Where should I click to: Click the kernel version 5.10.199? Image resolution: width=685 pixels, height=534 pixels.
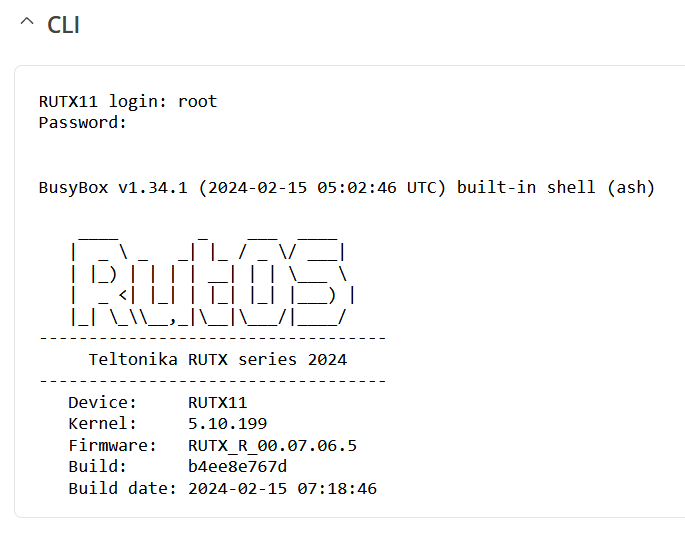[x=228, y=423]
